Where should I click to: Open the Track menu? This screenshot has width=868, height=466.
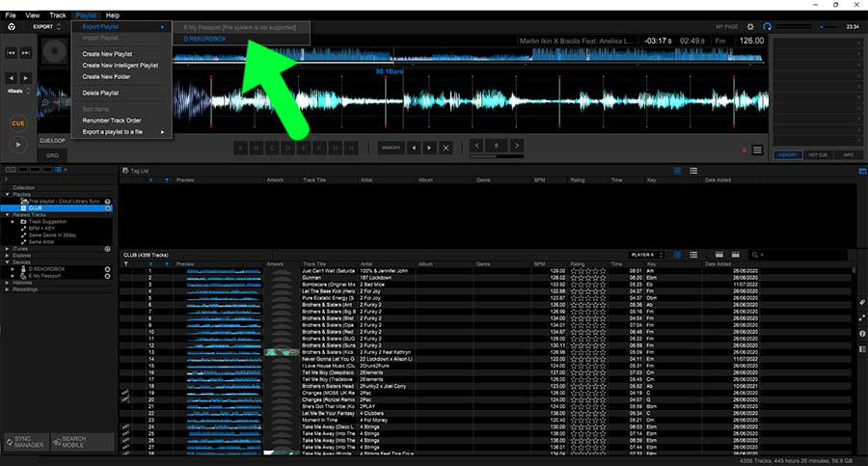pos(58,15)
